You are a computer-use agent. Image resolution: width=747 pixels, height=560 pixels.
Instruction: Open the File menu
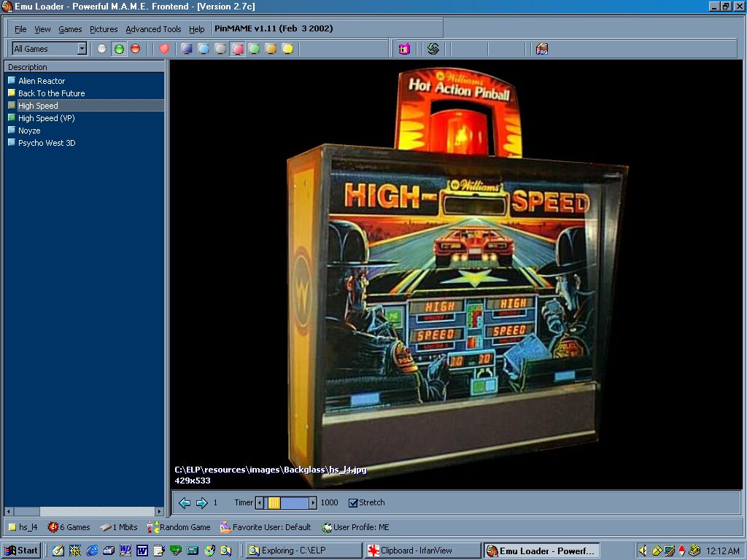pyautogui.click(x=20, y=29)
